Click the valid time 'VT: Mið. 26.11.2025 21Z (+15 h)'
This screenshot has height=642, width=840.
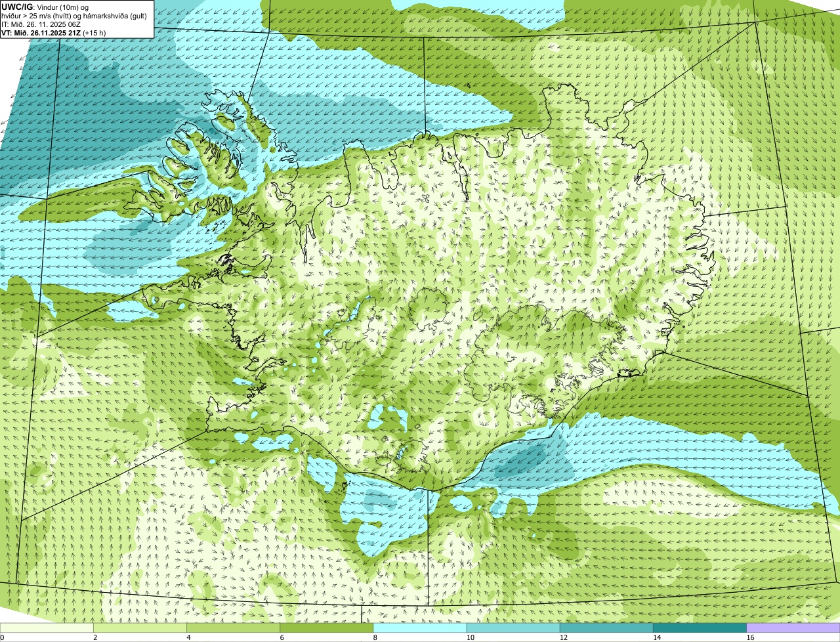(54, 33)
